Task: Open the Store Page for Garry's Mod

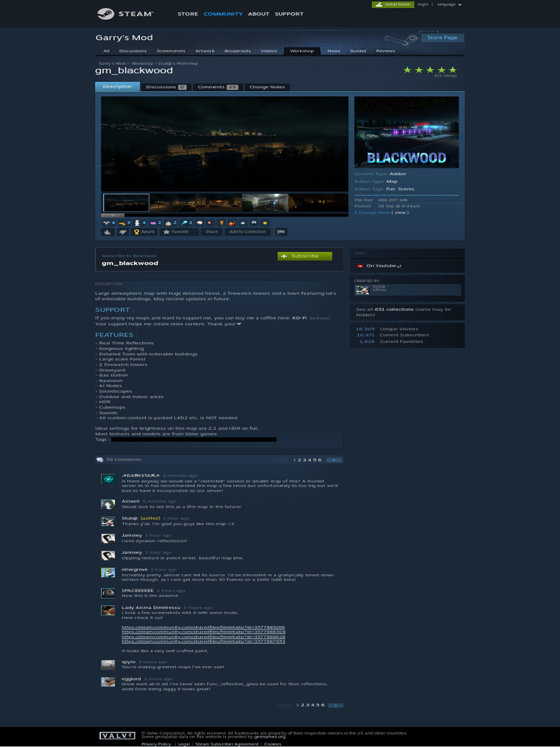Action: point(442,38)
